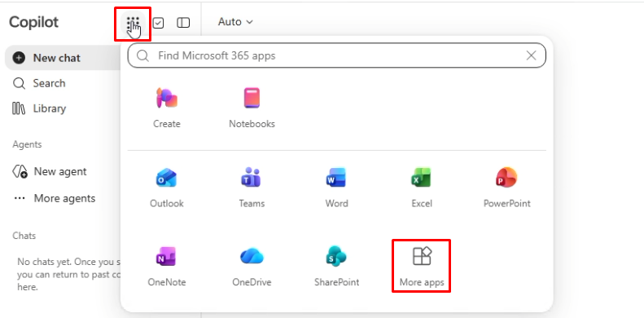The width and height of the screenshot is (644, 318).
Task: Click the Agents section heading
Action: point(27,144)
